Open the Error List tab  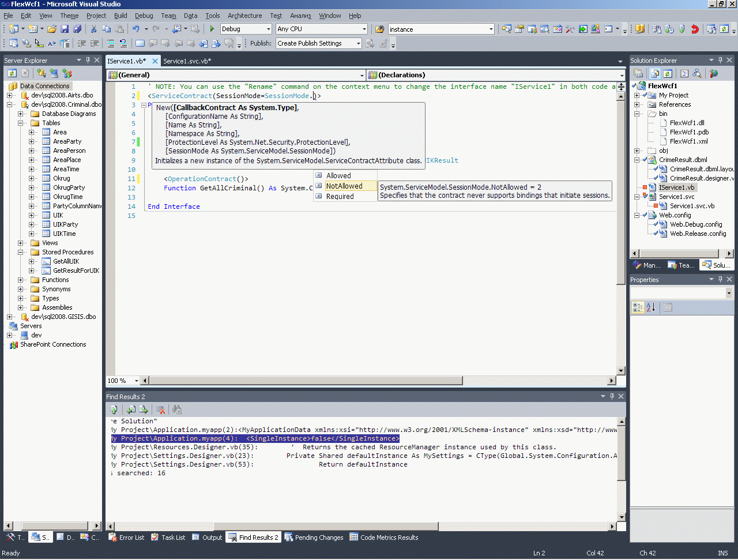pyautogui.click(x=127, y=538)
